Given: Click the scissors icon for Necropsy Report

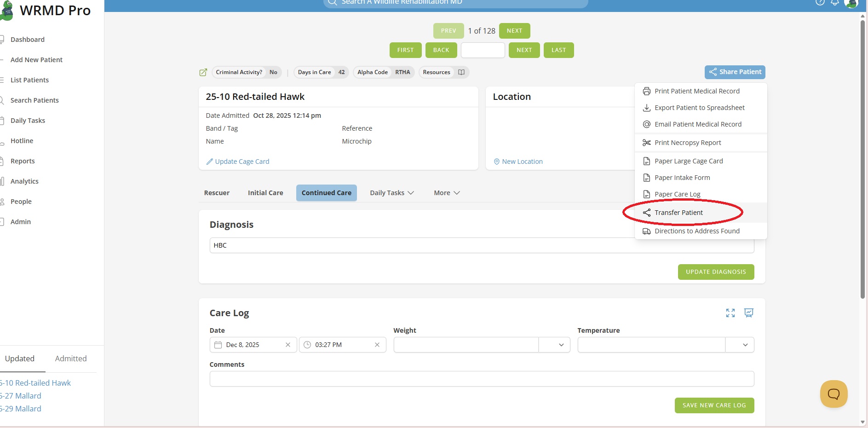Looking at the screenshot, I should coord(647,143).
